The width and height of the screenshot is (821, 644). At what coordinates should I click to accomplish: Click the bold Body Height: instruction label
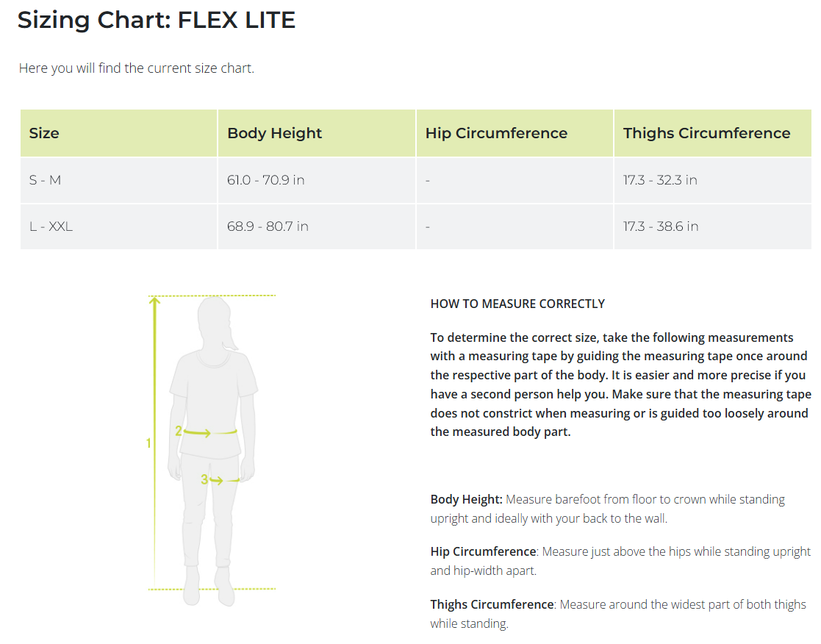click(x=467, y=499)
